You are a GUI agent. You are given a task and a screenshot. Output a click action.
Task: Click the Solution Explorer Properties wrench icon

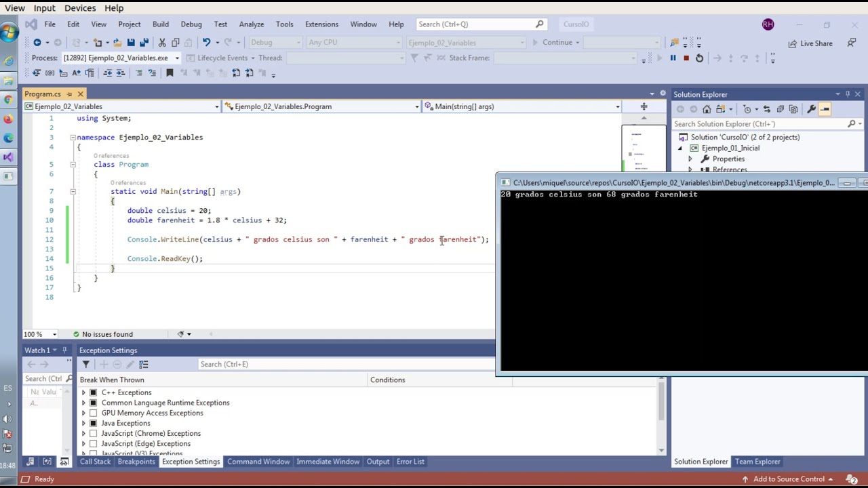(x=811, y=109)
